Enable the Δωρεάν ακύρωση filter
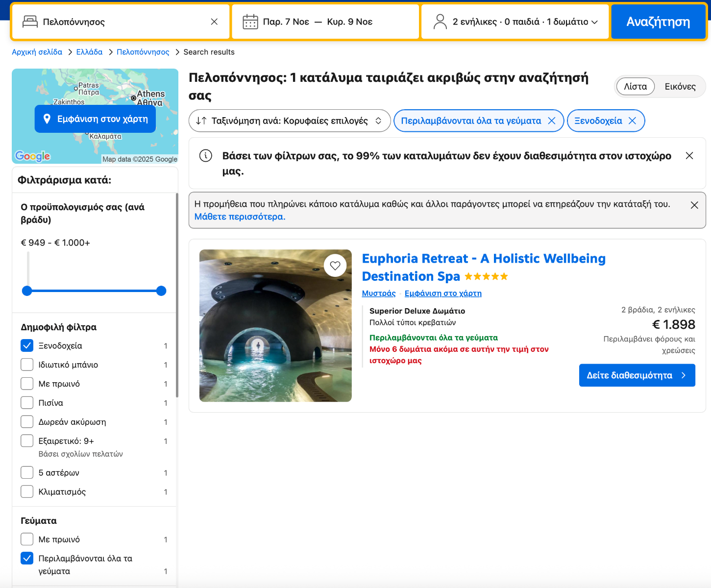Screen dimensions: 711x588 coord(27,422)
